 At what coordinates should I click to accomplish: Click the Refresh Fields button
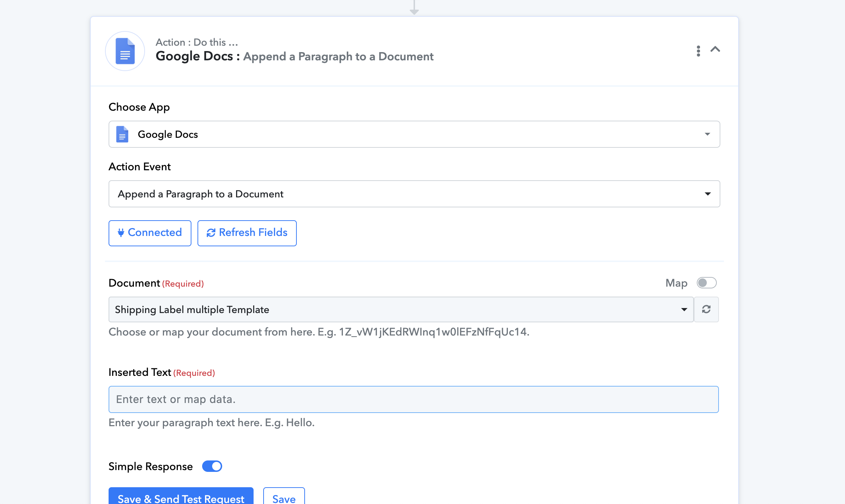coord(247,233)
